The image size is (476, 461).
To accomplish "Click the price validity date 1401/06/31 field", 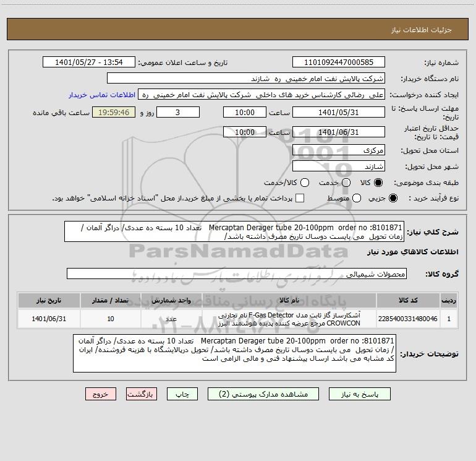I will 339,132.
